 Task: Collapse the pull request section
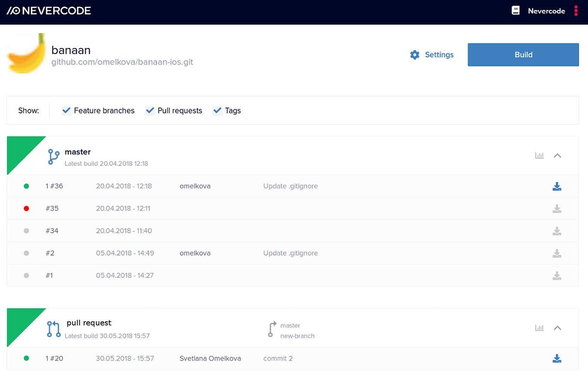[x=558, y=328]
